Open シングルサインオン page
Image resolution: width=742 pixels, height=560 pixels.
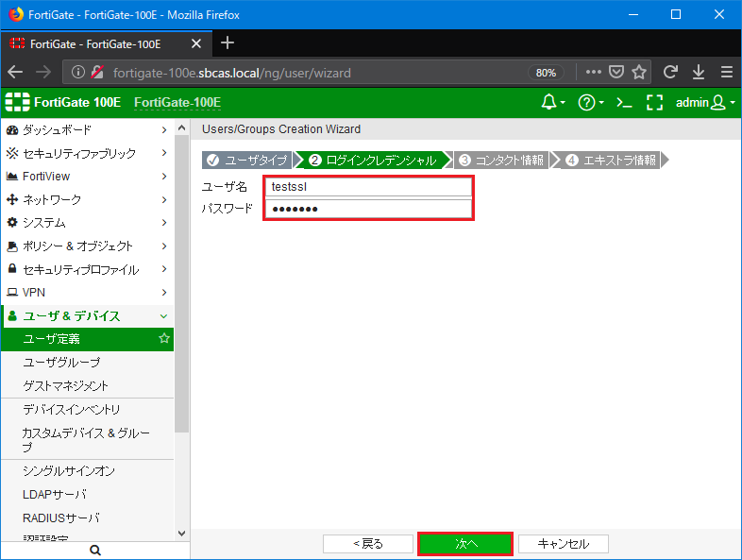pos(87,471)
